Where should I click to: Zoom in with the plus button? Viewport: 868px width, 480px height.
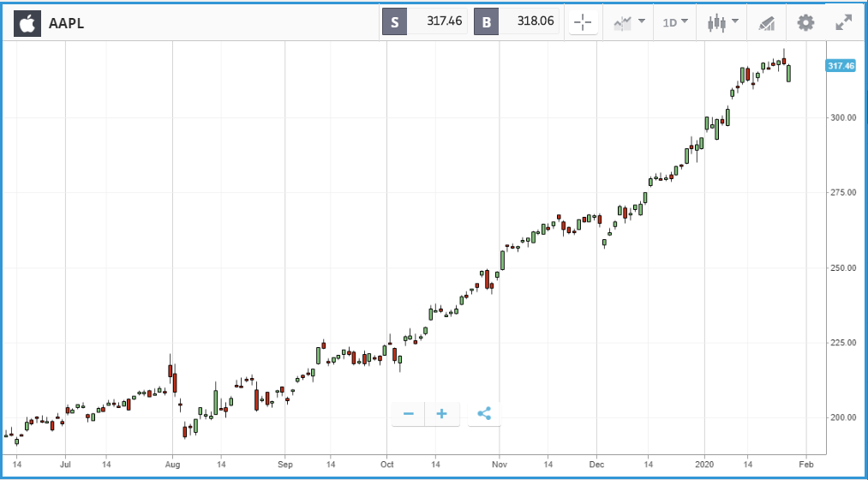coord(442,414)
